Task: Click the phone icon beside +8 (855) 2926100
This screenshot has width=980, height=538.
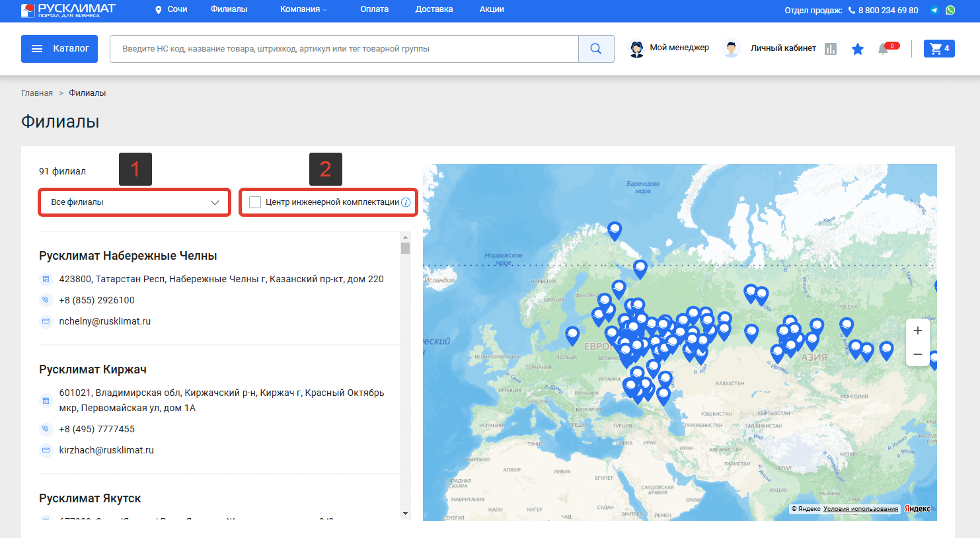Action: 46,300
